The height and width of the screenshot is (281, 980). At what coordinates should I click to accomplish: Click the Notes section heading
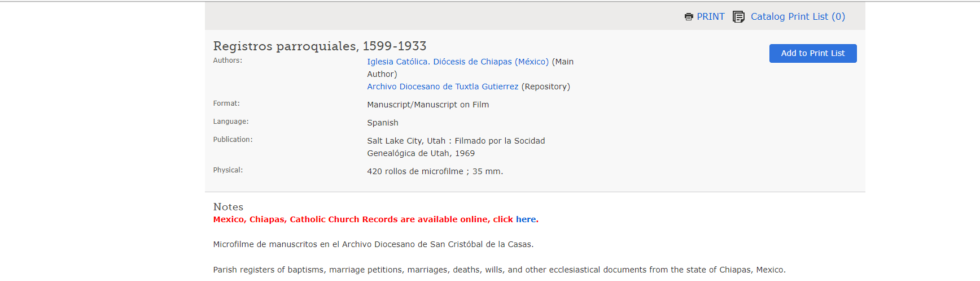(x=228, y=207)
